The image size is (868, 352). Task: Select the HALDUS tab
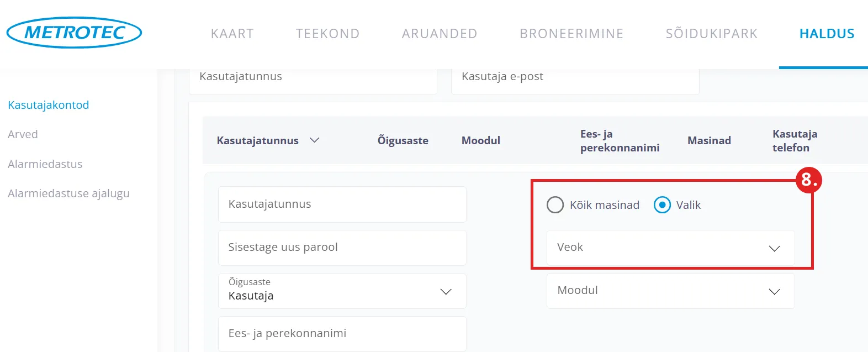point(827,34)
